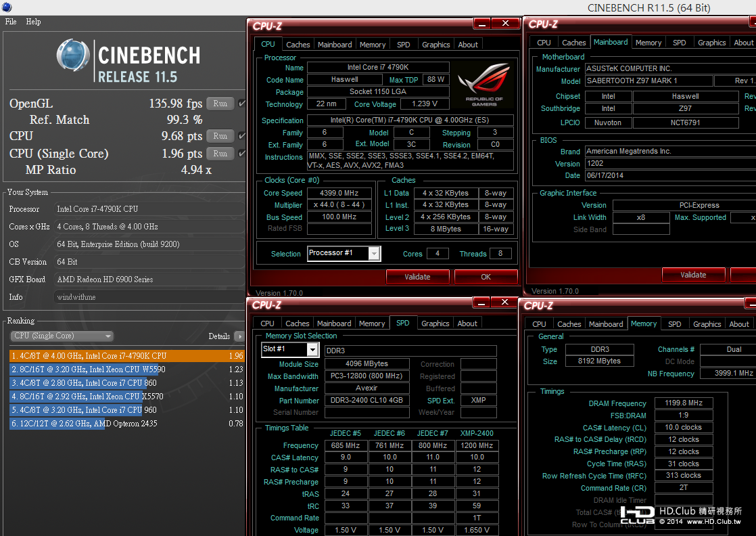Toggle the OpenGL test checkbox
Image resolution: width=756 pixels, height=536 pixels.
point(242,104)
